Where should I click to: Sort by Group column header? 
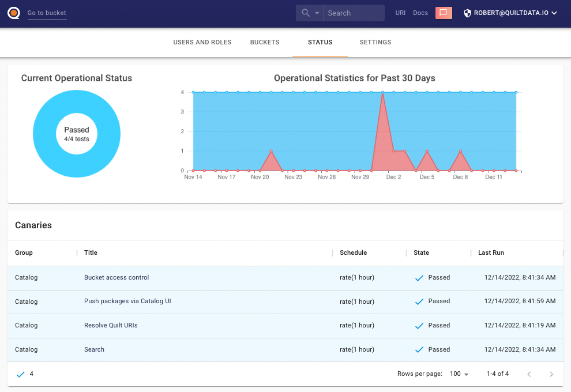click(24, 252)
